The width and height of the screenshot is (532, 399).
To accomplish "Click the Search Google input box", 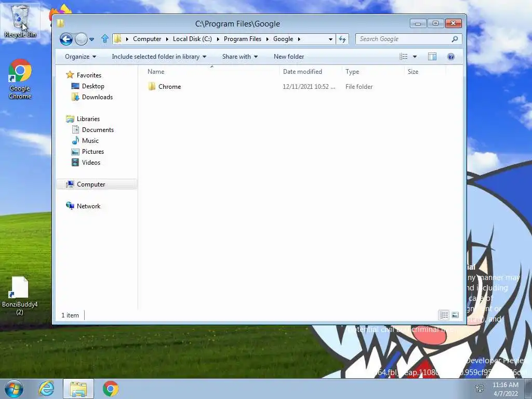I will (404, 39).
